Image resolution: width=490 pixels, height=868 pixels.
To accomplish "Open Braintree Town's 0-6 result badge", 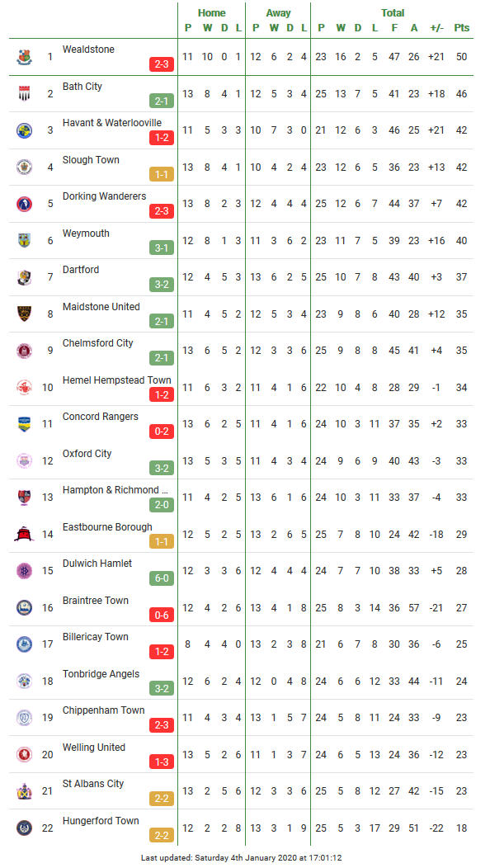I will [x=162, y=615].
